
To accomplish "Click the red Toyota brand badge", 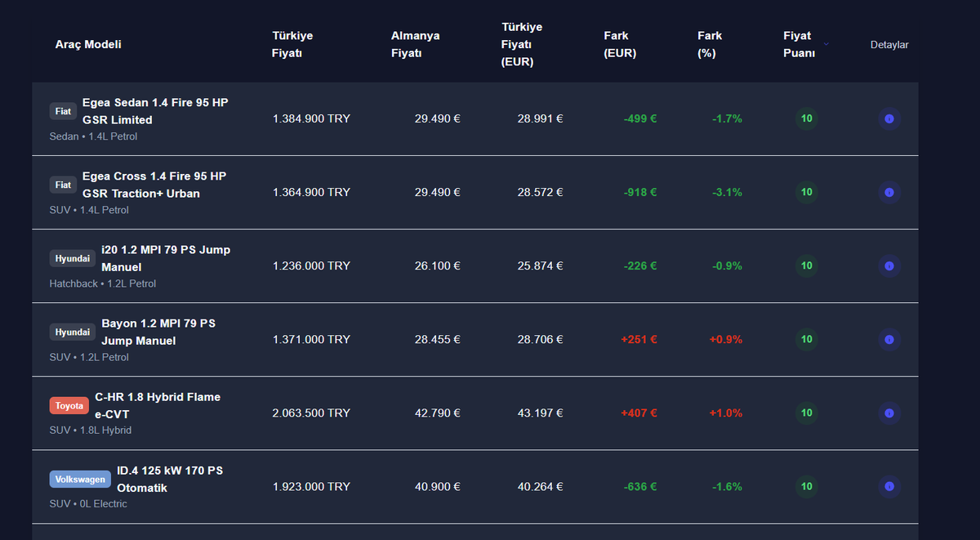I will [69, 405].
